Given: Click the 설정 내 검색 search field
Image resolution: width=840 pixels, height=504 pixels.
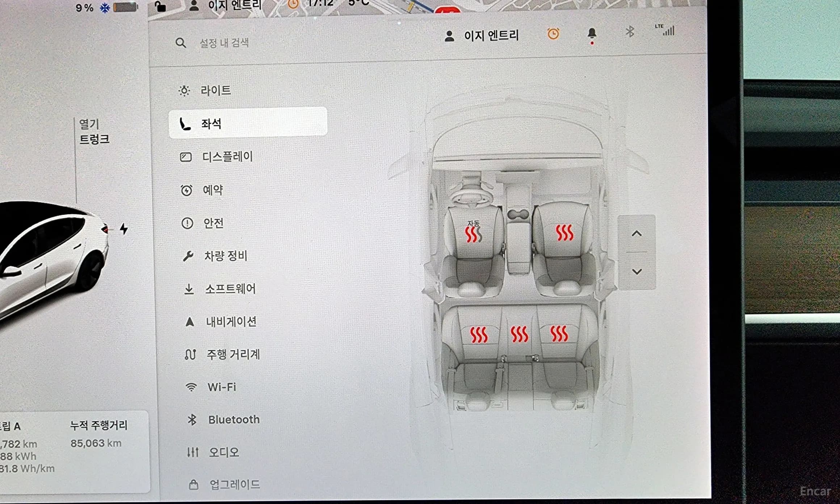Looking at the screenshot, I should click(224, 43).
